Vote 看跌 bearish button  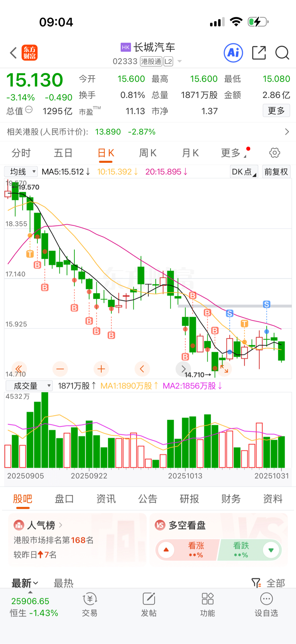[249, 550]
